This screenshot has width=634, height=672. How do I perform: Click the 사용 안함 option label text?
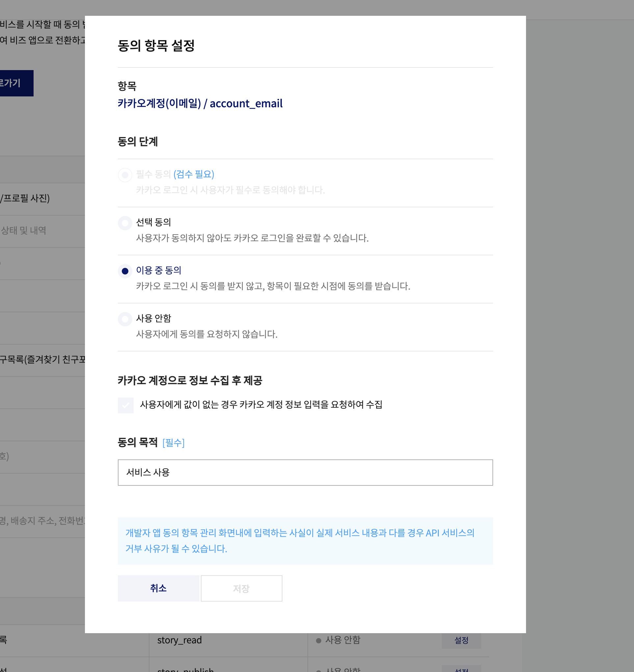click(153, 319)
